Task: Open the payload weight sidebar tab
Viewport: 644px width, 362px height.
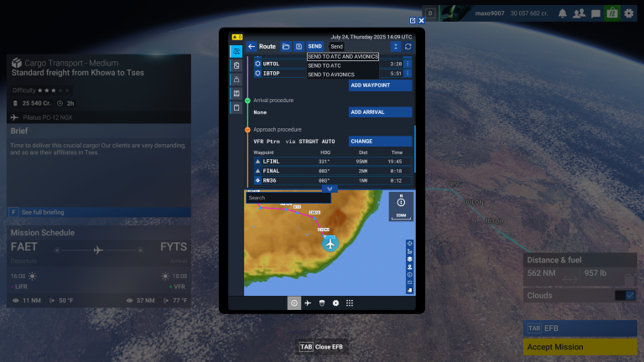Action: 236,80
